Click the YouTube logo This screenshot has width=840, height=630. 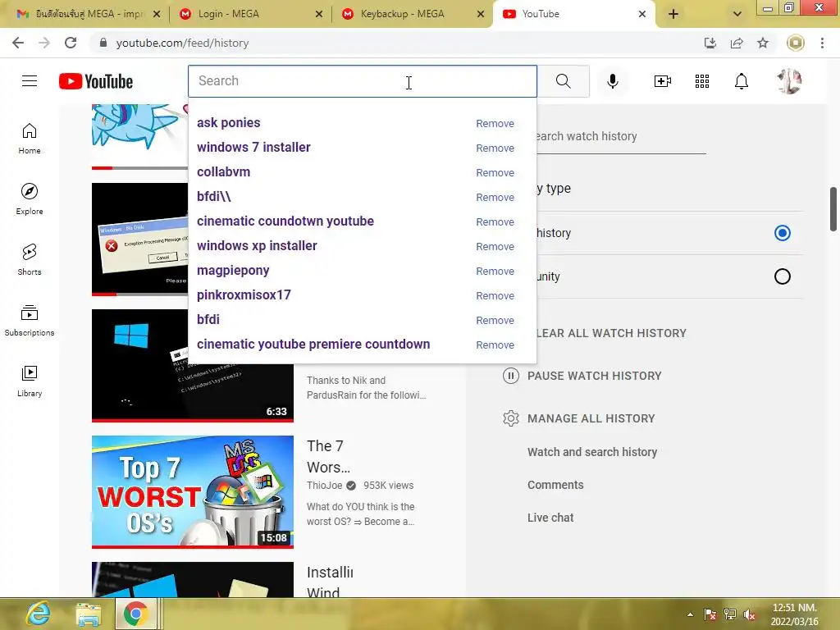pyautogui.click(x=96, y=81)
